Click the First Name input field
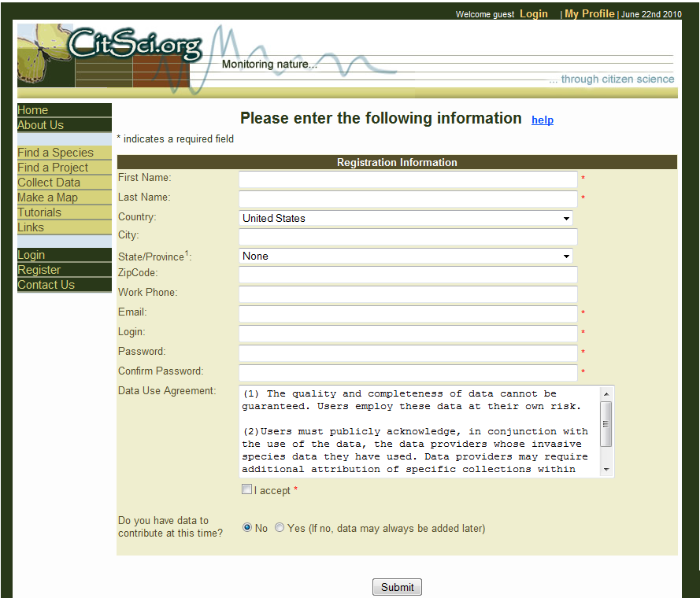This screenshot has height=598, width=700. (408, 179)
